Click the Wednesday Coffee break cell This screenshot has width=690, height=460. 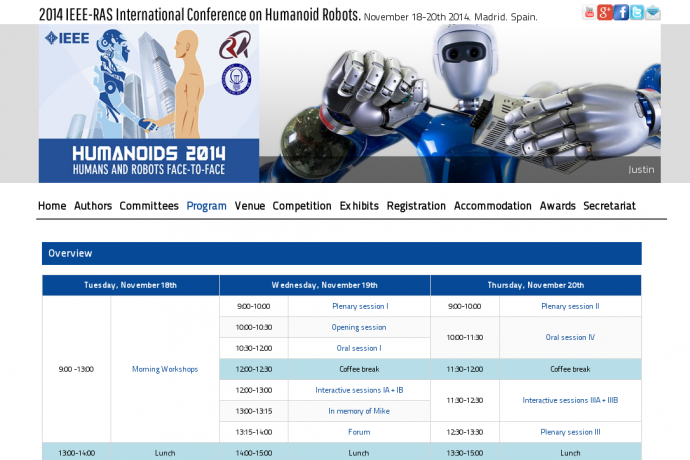(x=359, y=369)
